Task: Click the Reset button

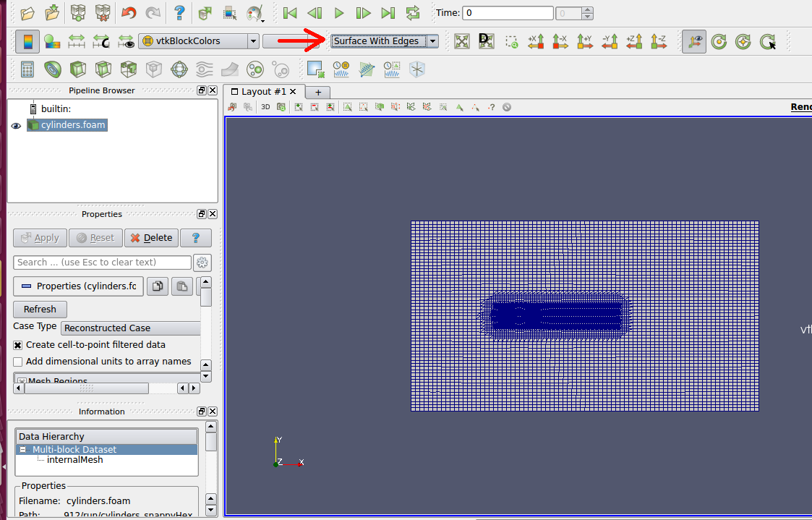Action: pos(95,238)
